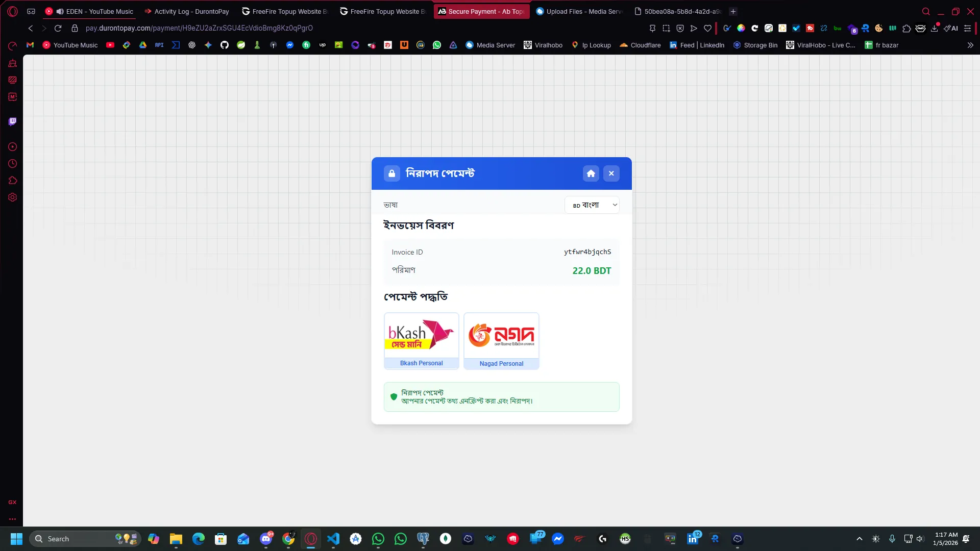Close the payment dialog with the X icon
The width and height of the screenshot is (980, 551).
611,173
